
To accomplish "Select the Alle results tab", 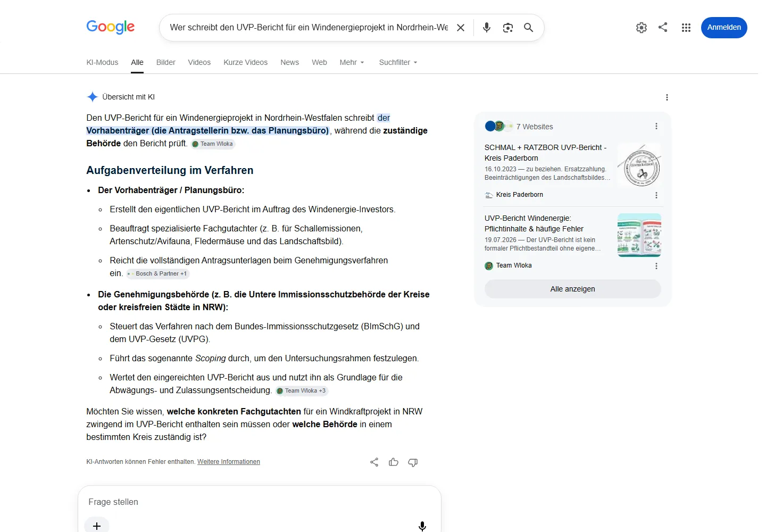I will pyautogui.click(x=137, y=62).
